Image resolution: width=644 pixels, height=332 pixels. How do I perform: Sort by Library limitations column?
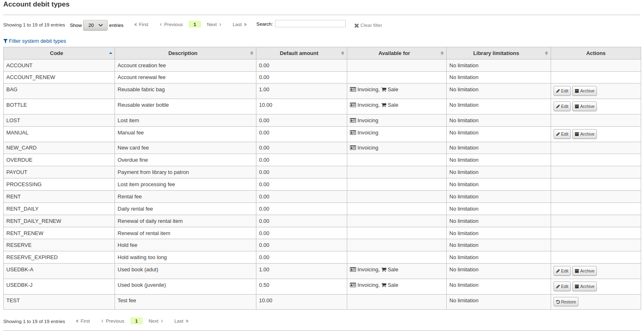496,53
